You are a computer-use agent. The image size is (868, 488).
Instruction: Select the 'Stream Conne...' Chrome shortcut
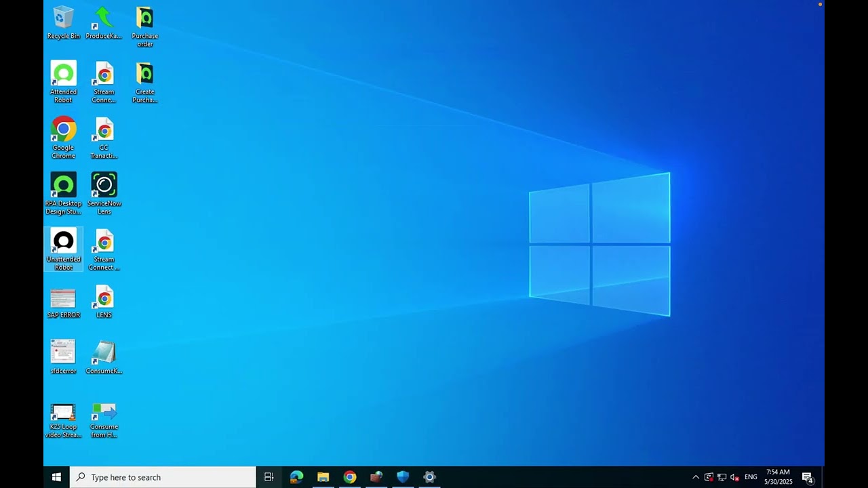tap(104, 82)
